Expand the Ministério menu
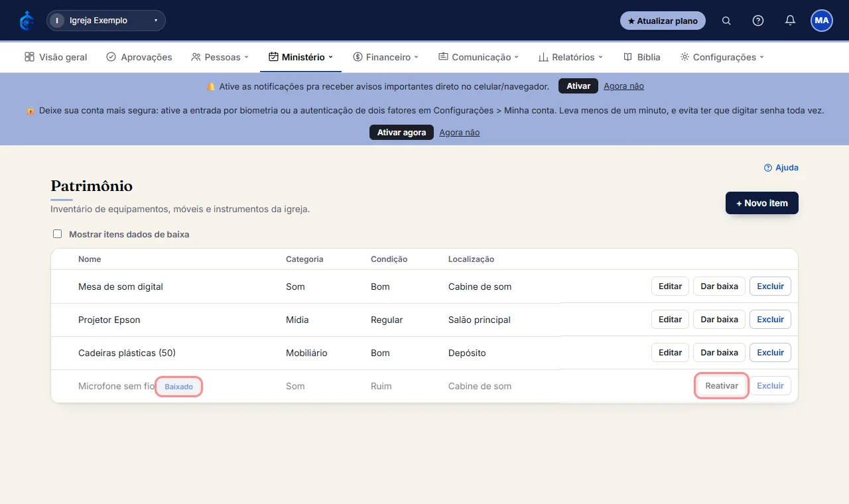 (300, 57)
